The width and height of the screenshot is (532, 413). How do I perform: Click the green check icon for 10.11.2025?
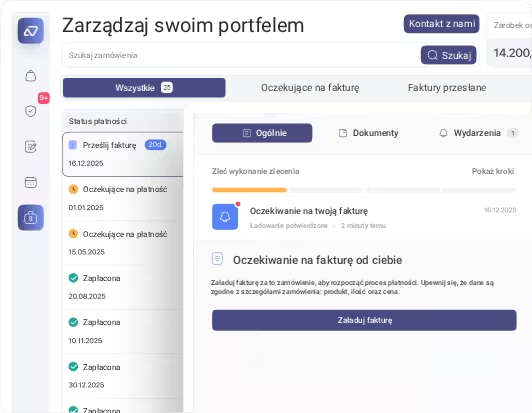(x=73, y=322)
